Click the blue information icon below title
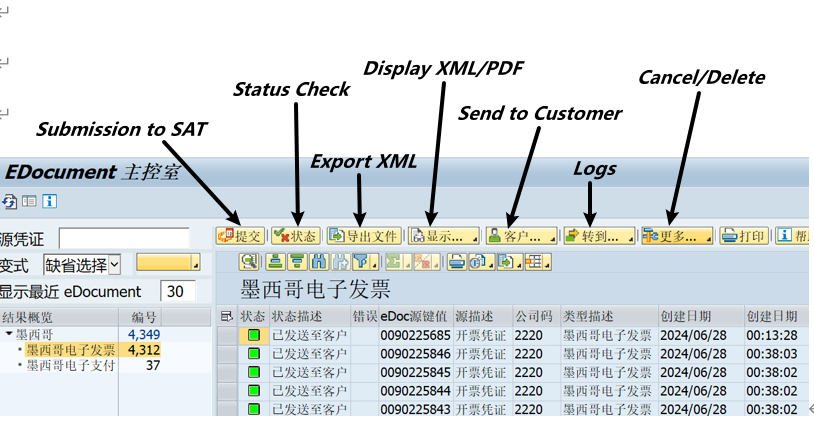 pyautogui.click(x=49, y=201)
